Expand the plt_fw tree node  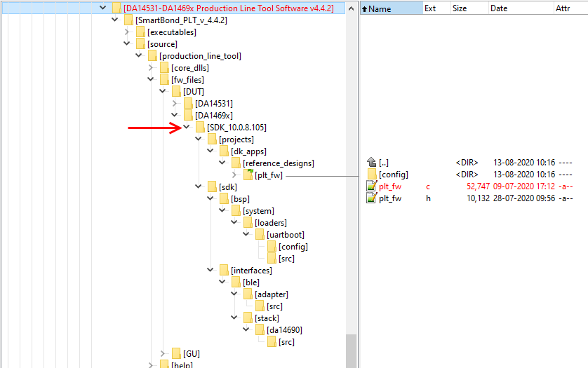[x=235, y=175]
